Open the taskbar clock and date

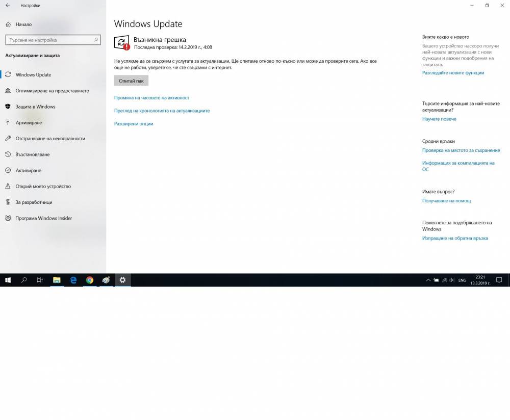point(480,280)
